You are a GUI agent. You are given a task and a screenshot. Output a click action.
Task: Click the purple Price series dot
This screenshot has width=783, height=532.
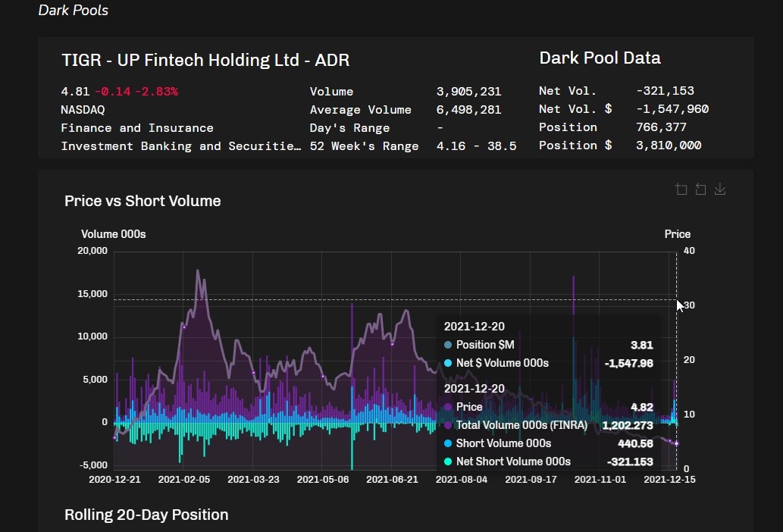pyautogui.click(x=448, y=407)
